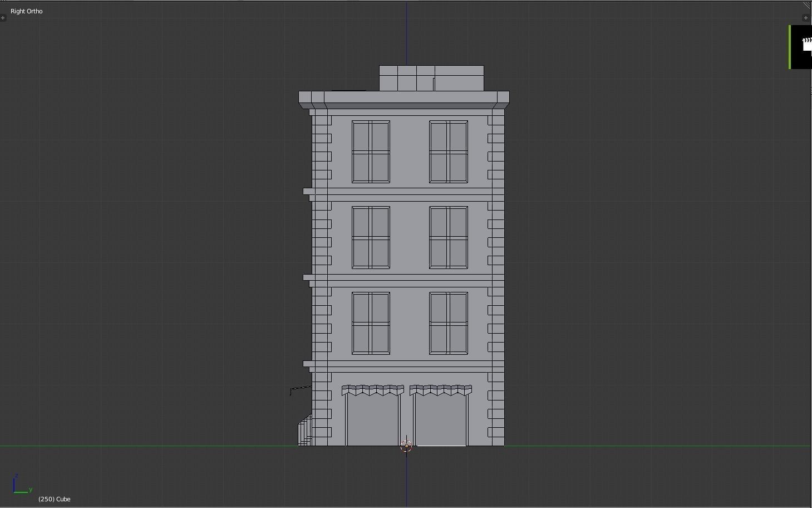Click the "(250) Cube" object label
The image size is (812, 508).
pyautogui.click(x=55, y=499)
